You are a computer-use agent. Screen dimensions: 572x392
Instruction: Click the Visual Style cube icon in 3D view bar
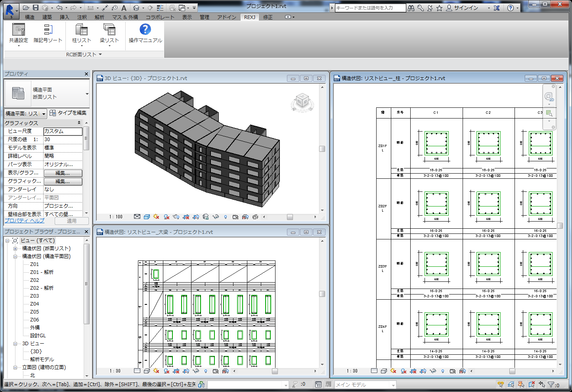tap(147, 217)
